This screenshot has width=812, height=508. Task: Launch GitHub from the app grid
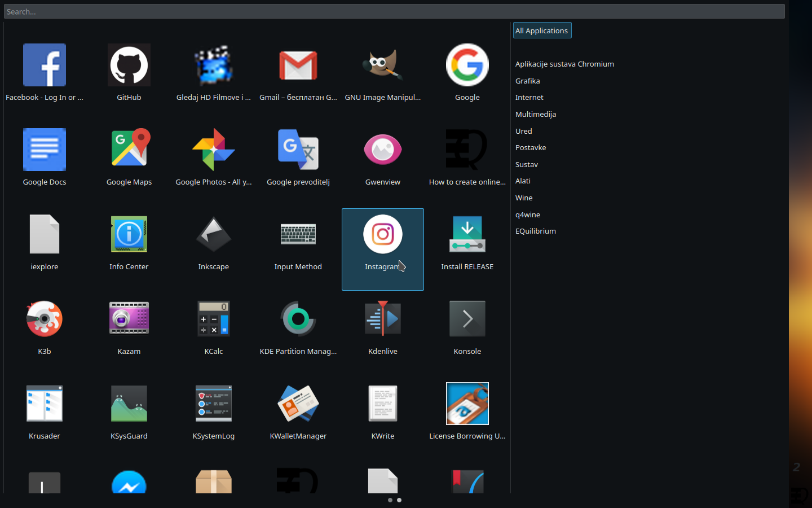tap(129, 65)
